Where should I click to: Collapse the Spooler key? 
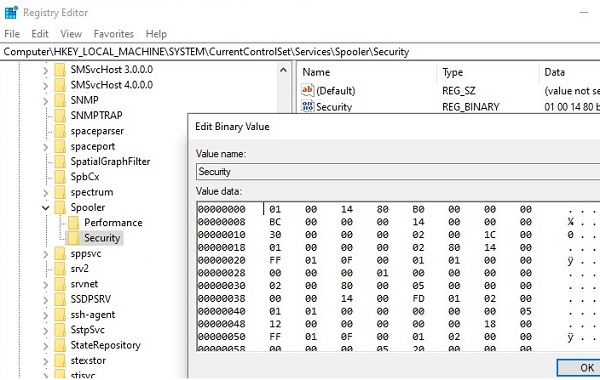click(46, 208)
